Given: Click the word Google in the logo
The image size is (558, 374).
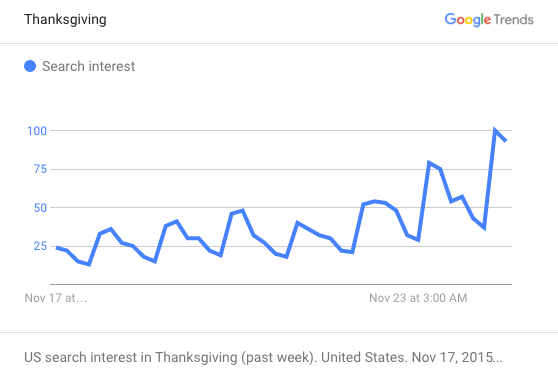Looking at the screenshot, I should pyautogui.click(x=468, y=20).
